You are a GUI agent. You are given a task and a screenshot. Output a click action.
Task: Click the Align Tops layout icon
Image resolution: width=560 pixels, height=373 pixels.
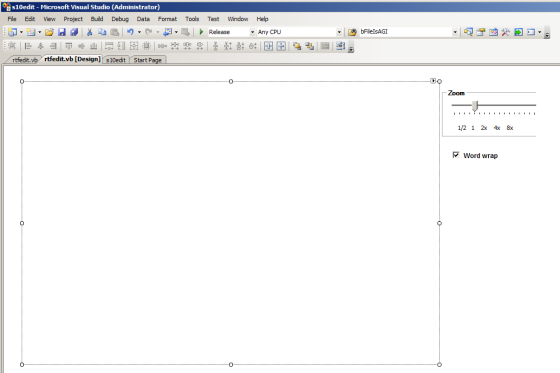click(x=69, y=46)
